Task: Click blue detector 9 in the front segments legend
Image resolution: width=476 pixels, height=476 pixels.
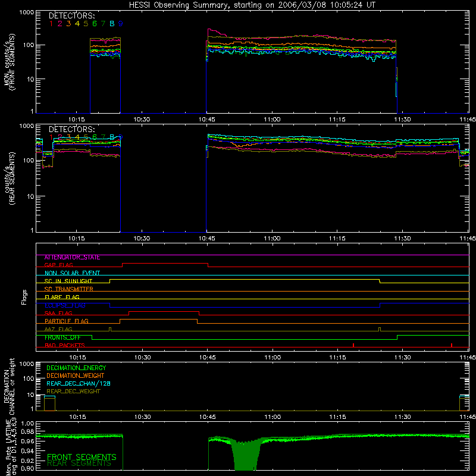Action: 121,24
